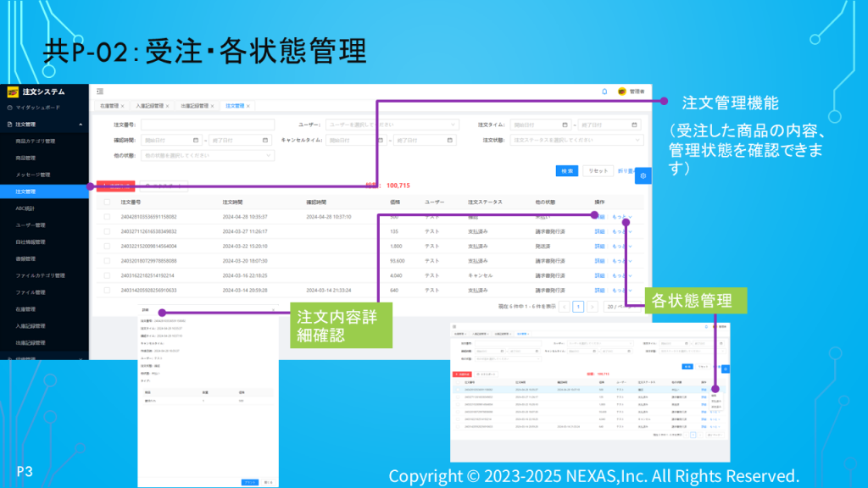Viewport: 868px width, 488px height.
Task: Click the 管理者 avatar icon
Action: tap(621, 91)
